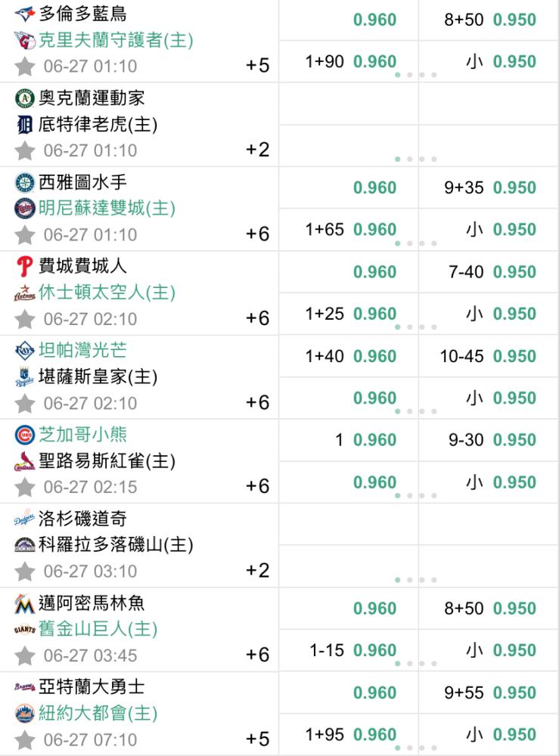Open +6 extra markets for Phillies vs Astros
Viewport: 559px width, 756px height.
(x=257, y=318)
